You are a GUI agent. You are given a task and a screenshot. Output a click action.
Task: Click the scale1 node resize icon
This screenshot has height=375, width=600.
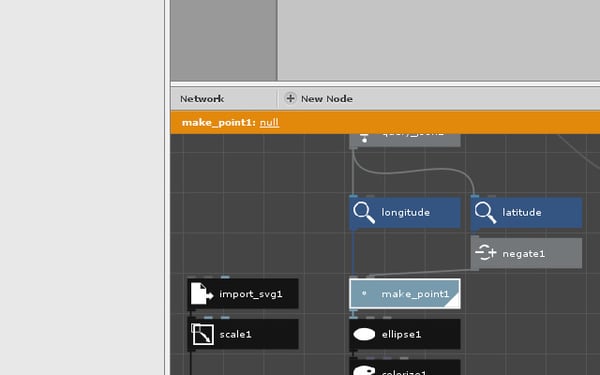(x=202, y=334)
